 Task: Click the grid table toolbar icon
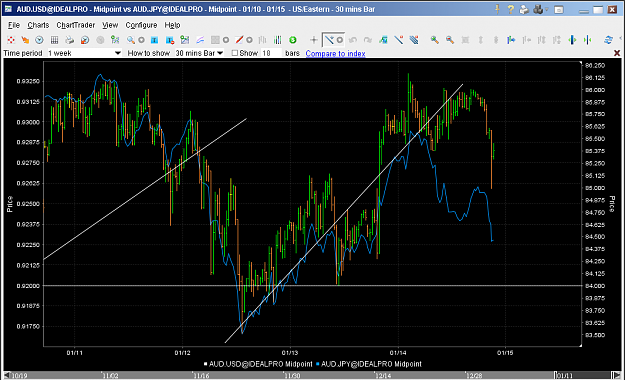click(54, 40)
